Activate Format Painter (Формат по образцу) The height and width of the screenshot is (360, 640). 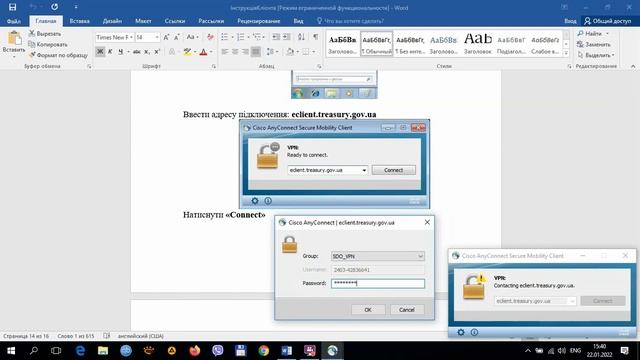click(32, 55)
